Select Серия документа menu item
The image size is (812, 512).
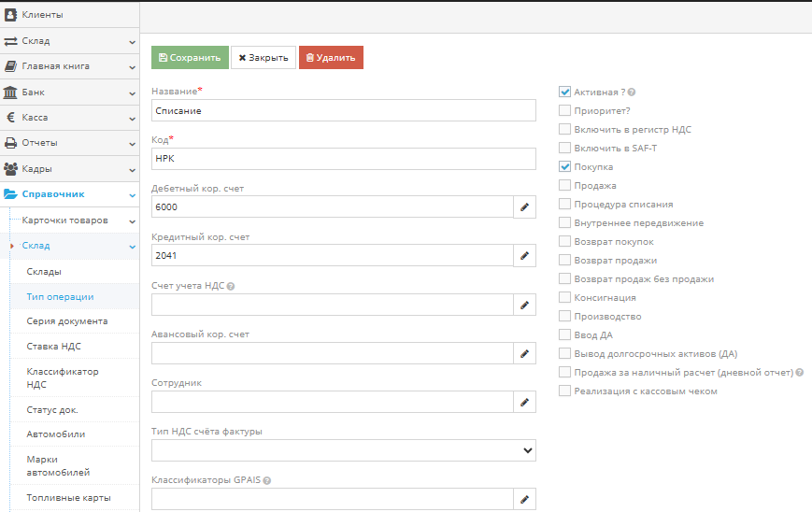click(66, 320)
